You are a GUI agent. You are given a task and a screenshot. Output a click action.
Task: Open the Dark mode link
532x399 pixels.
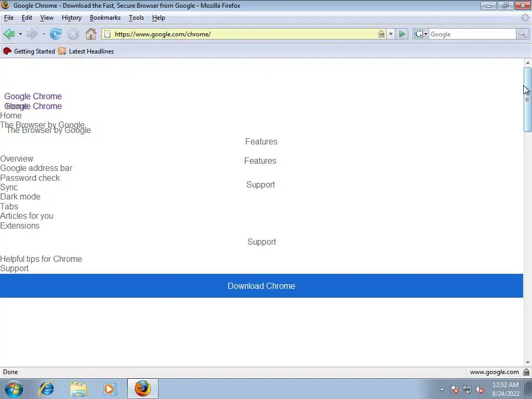pyautogui.click(x=20, y=197)
